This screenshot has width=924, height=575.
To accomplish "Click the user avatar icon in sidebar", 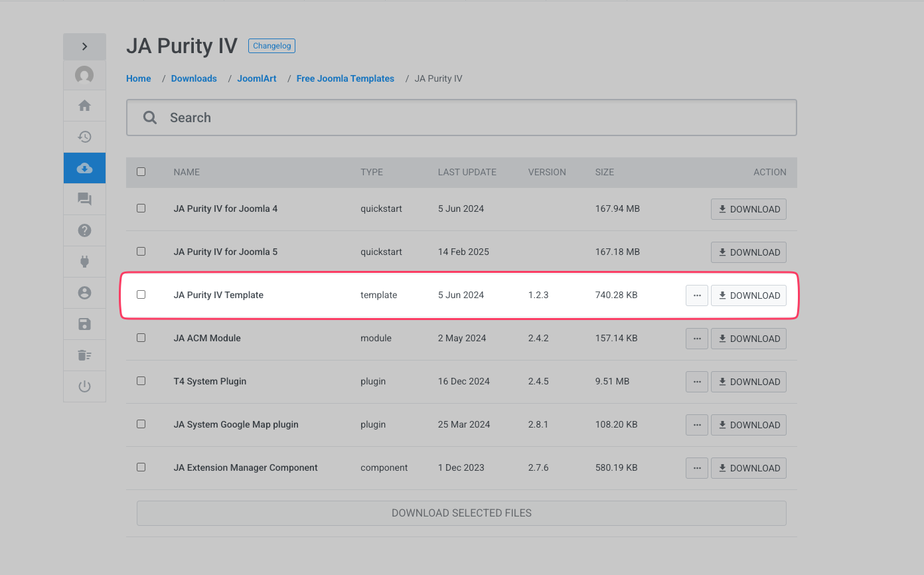I will tap(84, 75).
